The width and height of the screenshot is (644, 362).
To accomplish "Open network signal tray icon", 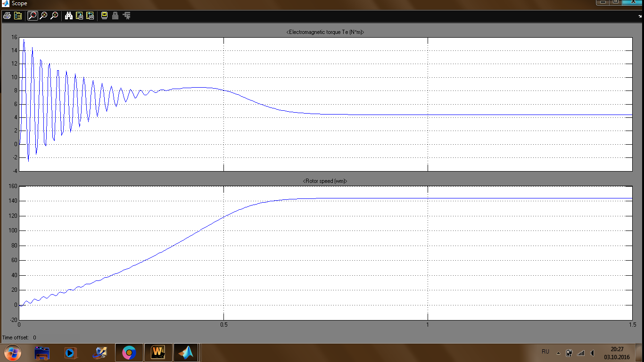I will (x=581, y=353).
